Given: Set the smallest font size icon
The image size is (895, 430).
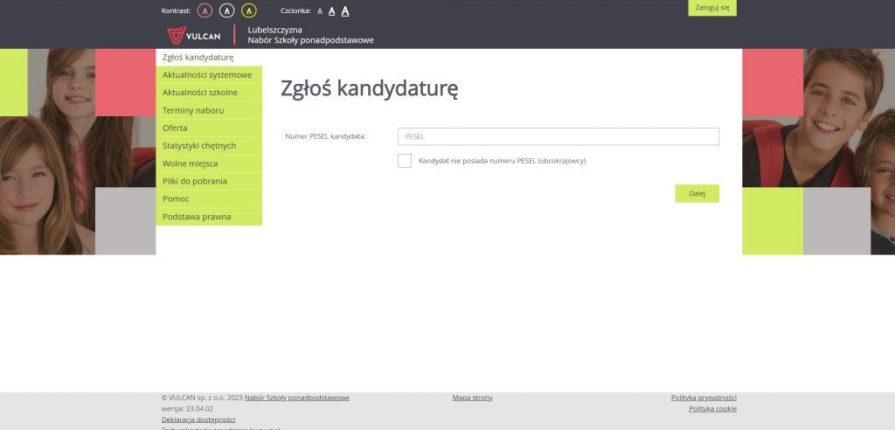Looking at the screenshot, I should coord(320,11).
